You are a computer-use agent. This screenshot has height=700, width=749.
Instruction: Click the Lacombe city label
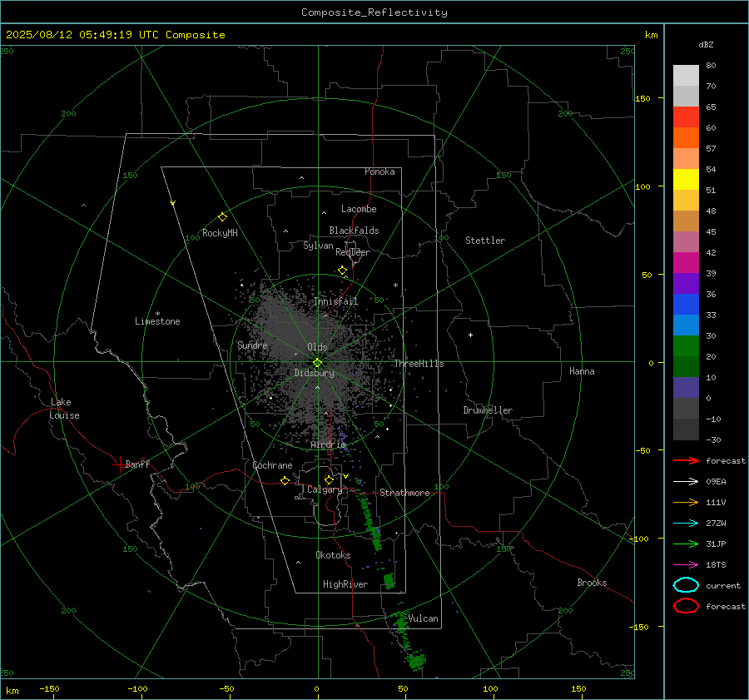click(x=359, y=209)
